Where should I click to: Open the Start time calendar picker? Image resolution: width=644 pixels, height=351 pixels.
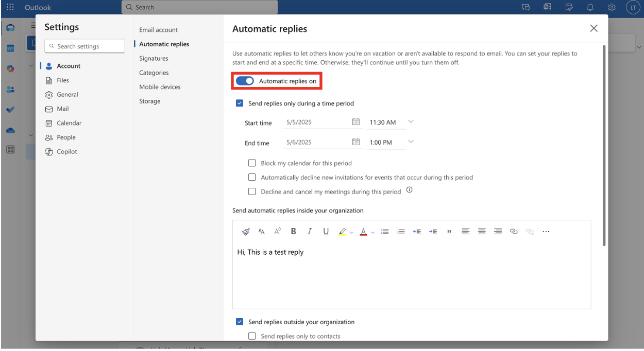tap(355, 122)
